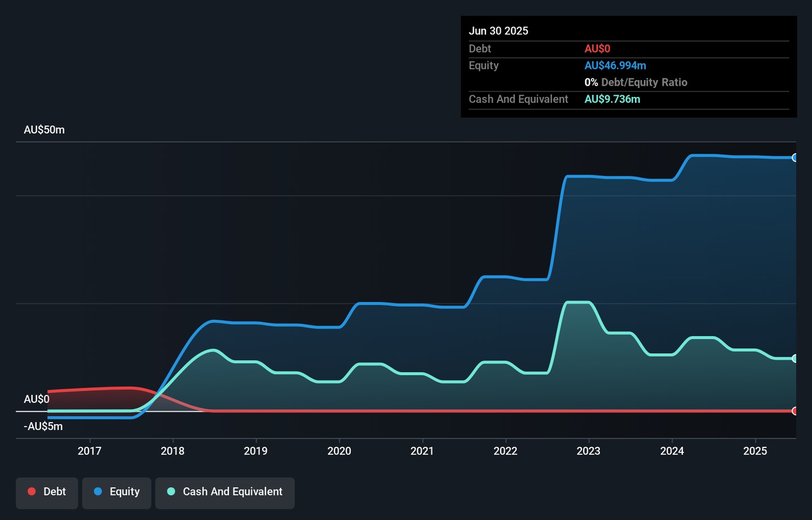Select the 2017 x-axis label
The image size is (812, 520).
[x=90, y=451]
